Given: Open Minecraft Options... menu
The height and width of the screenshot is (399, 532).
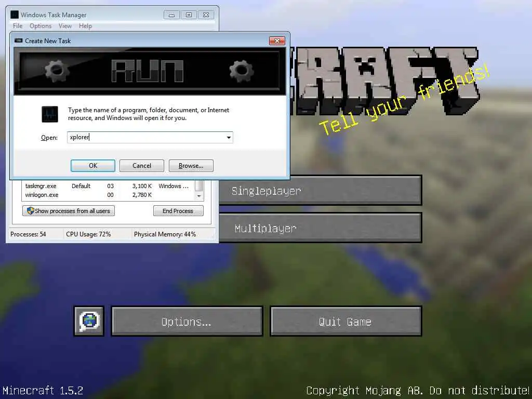Looking at the screenshot, I should pyautogui.click(x=187, y=321).
